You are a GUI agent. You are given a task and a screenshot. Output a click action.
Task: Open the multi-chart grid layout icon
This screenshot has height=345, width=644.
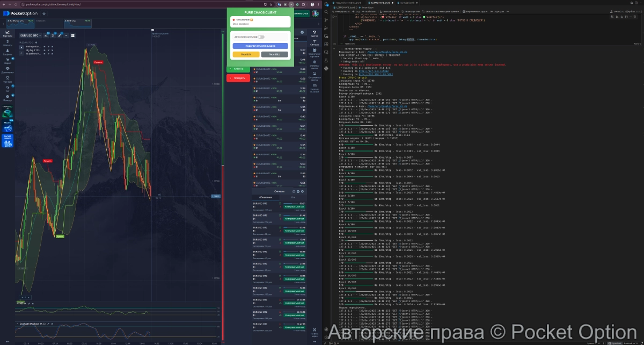[x=73, y=35]
